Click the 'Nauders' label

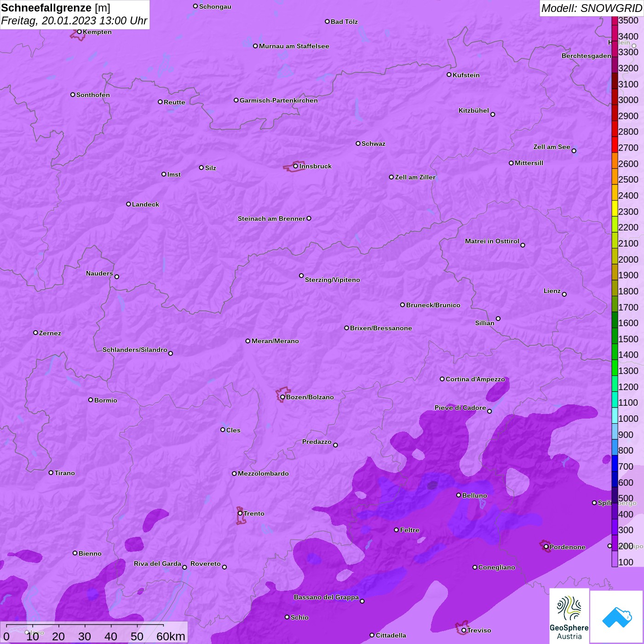pos(99,273)
